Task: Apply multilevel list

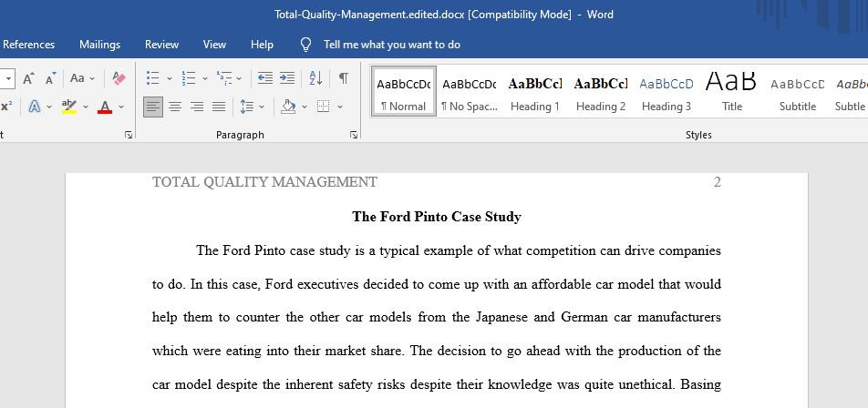Action: [x=224, y=78]
